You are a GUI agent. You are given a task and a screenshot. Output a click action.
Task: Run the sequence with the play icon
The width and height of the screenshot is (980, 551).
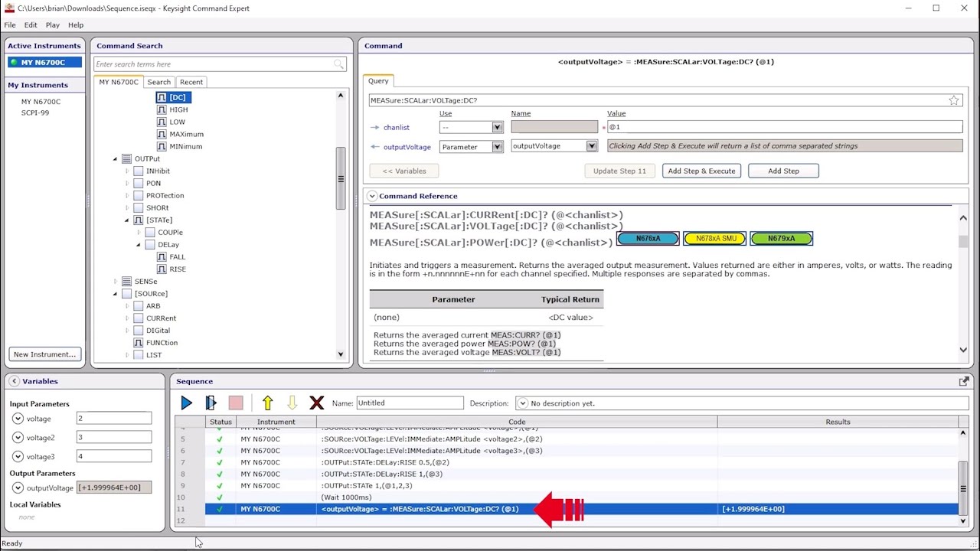coord(186,403)
